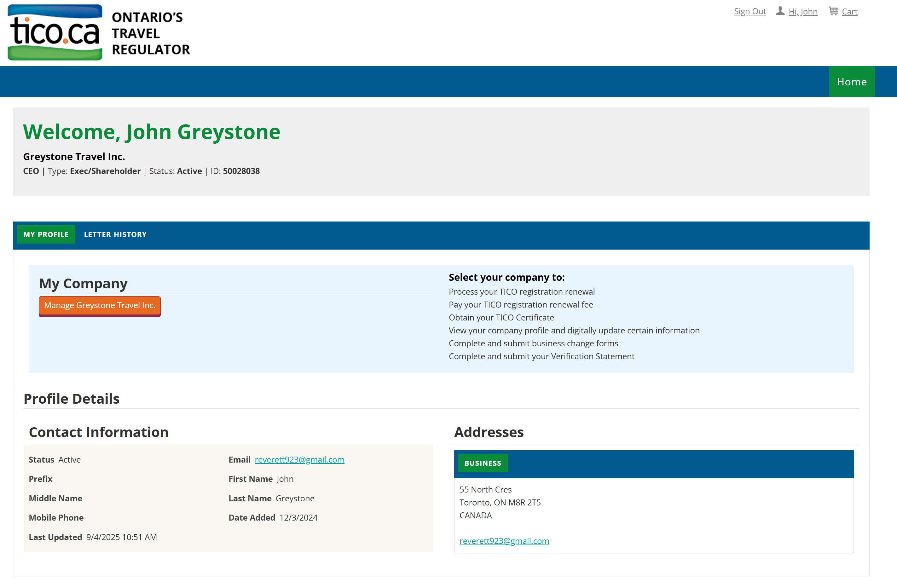Click the user profile silhouette icon
This screenshot has width=897, height=588.
[780, 11]
